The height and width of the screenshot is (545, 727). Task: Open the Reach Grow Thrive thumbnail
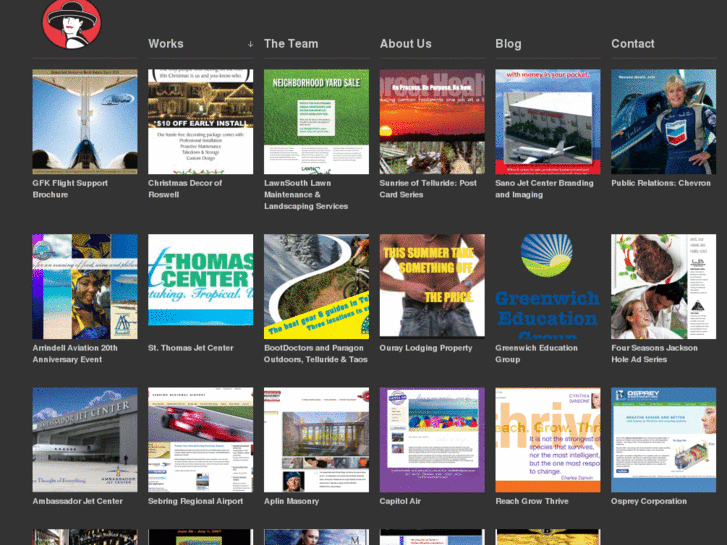[548, 439]
